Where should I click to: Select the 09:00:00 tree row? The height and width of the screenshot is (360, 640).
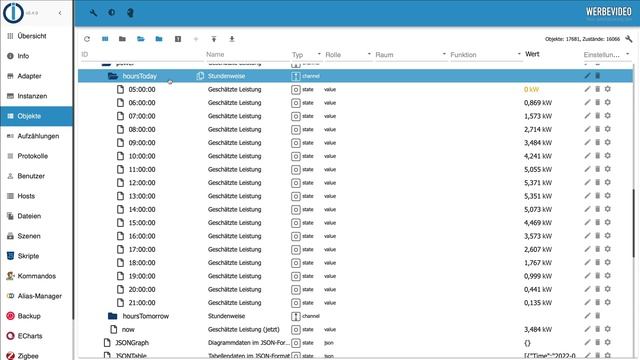[x=355, y=143]
